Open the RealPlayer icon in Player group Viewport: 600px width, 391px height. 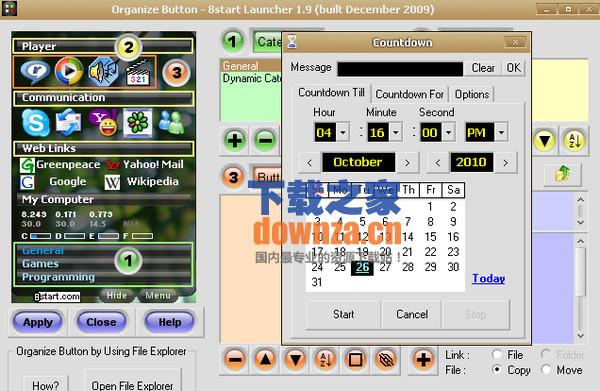[35, 71]
